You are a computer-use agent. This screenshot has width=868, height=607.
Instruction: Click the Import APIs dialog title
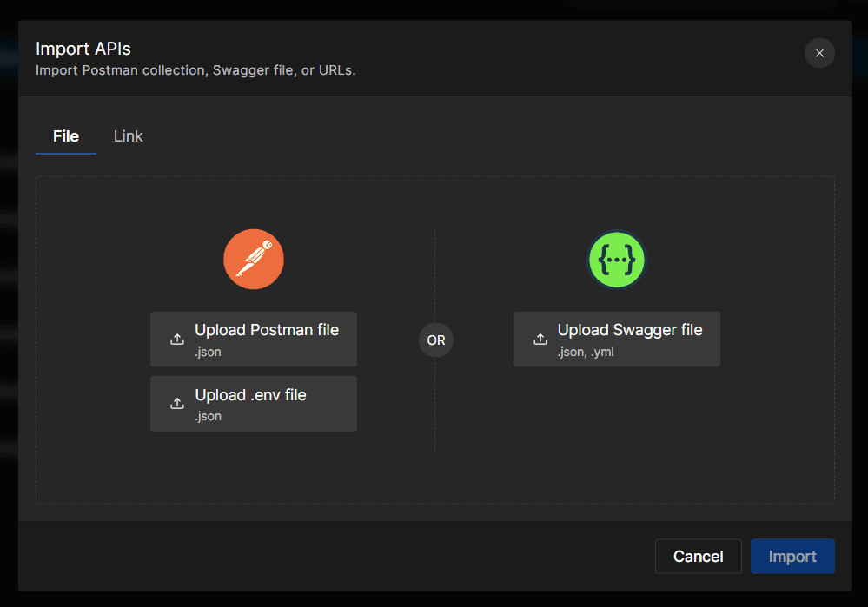coord(83,49)
